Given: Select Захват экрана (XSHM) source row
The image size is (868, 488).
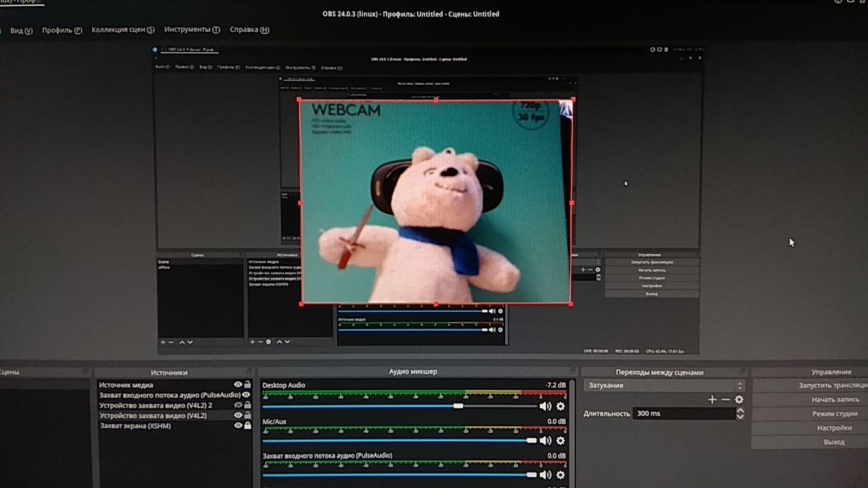Looking at the screenshot, I should click(x=136, y=426).
